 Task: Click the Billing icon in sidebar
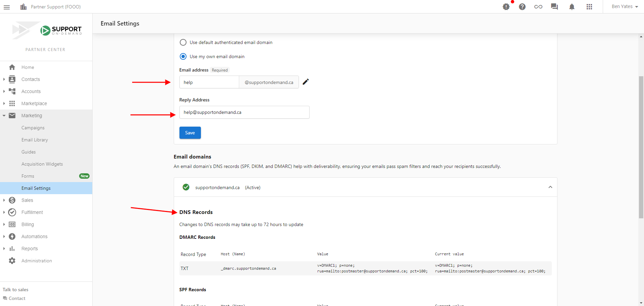[12, 224]
